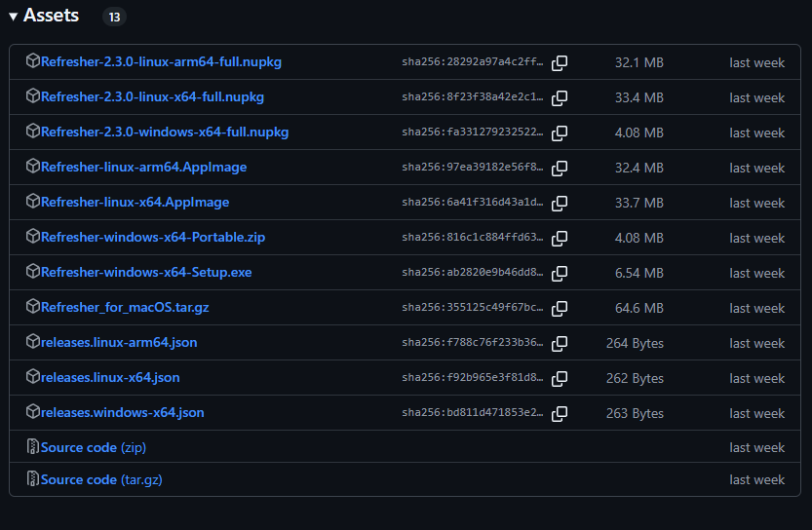Select hash text sha256:fa331279232522…

coord(472,132)
